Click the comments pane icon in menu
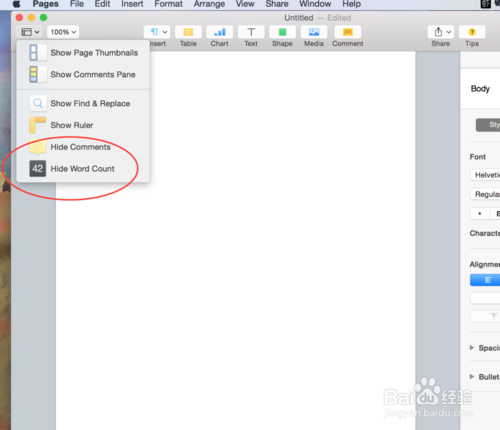 pyautogui.click(x=37, y=74)
